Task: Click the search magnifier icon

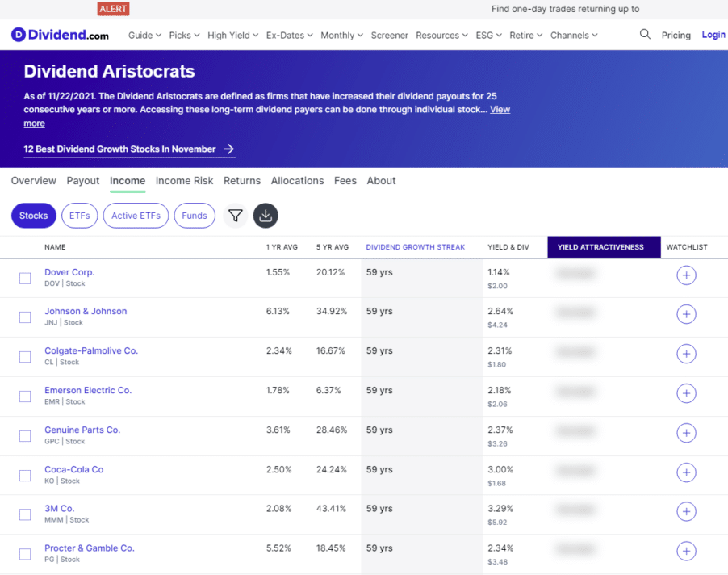Action: [645, 35]
